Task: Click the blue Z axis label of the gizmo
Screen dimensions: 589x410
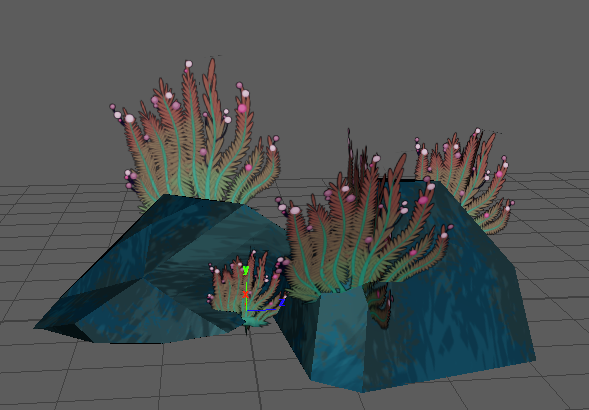Action: tap(282, 302)
